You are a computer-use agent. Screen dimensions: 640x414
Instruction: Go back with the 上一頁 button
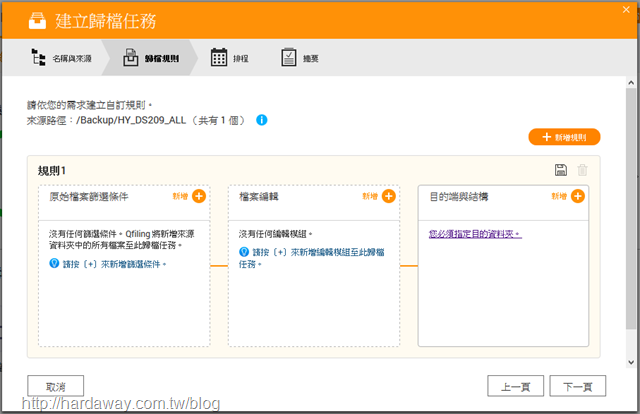516,386
